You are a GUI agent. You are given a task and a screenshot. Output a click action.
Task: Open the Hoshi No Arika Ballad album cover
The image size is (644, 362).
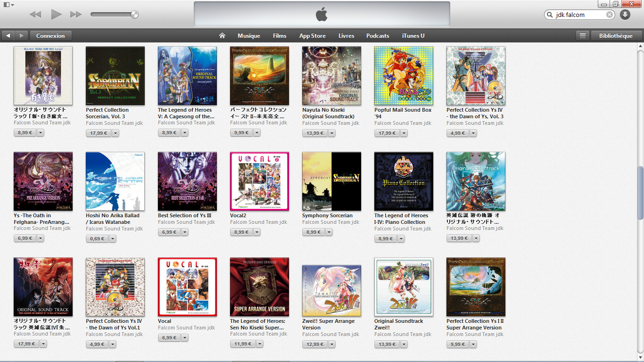pyautogui.click(x=115, y=181)
